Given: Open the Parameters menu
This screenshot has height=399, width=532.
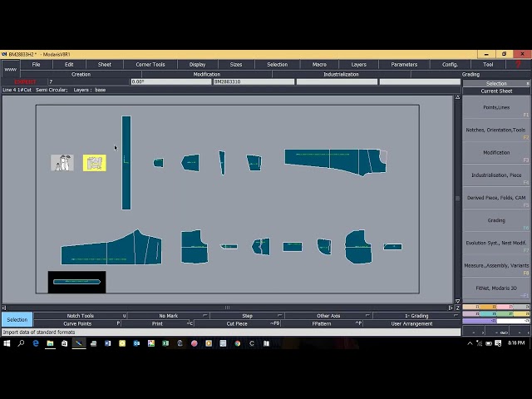Looking at the screenshot, I should pos(404,65).
